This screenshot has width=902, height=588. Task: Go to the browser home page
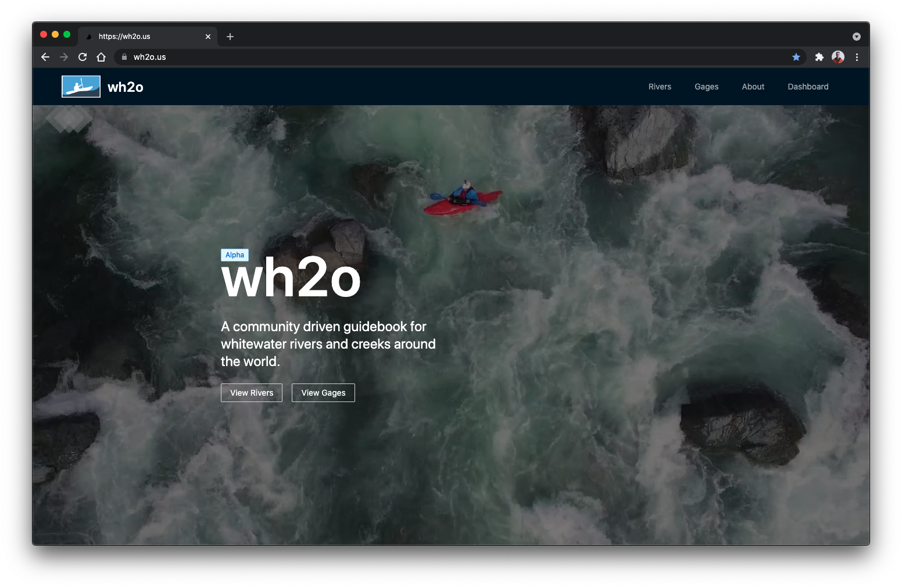[101, 57]
